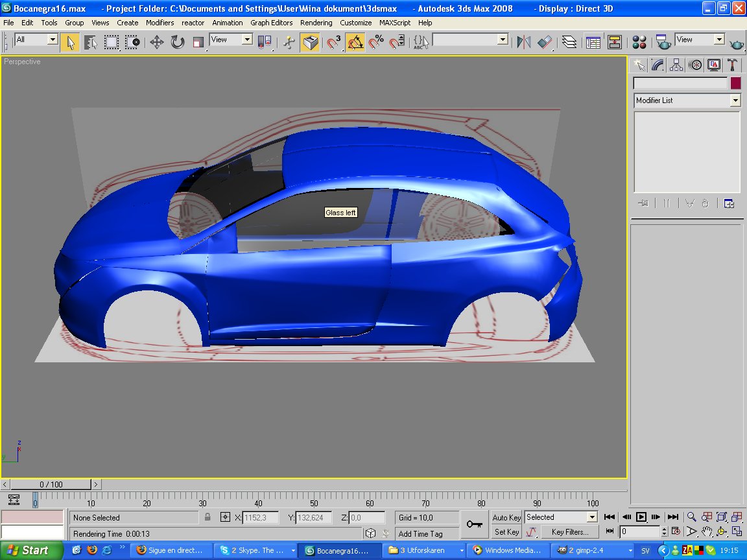The width and height of the screenshot is (747, 560).
Task: Click the Quick Render teapot icon
Action: click(737, 43)
